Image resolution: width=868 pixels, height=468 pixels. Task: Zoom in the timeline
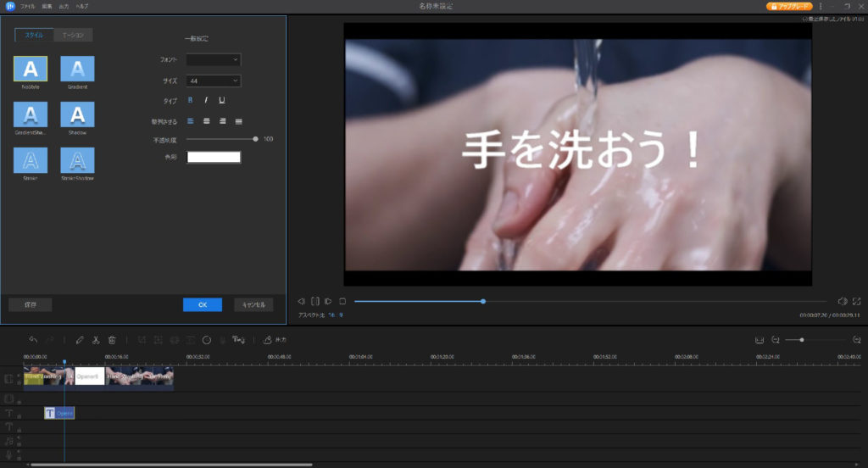coord(857,339)
